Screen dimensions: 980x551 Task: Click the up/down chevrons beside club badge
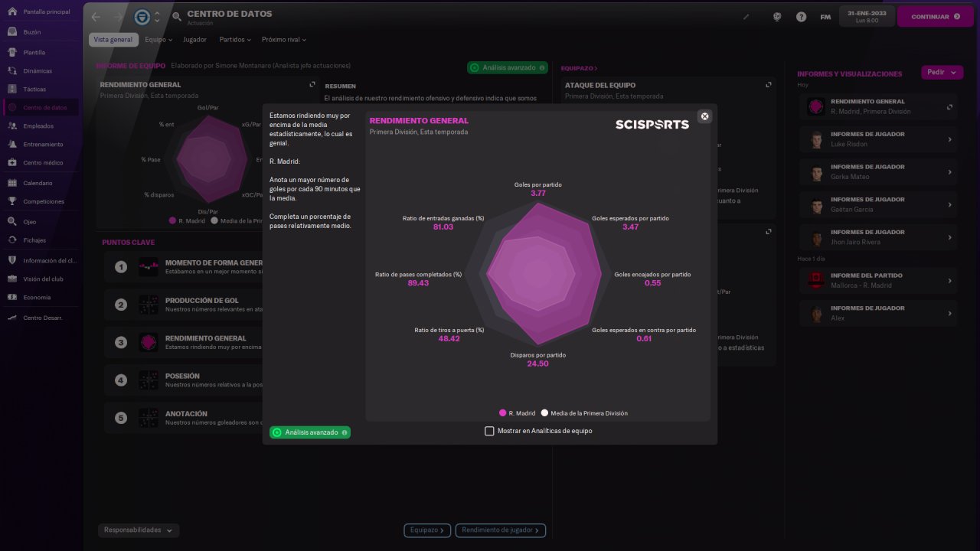point(157,17)
